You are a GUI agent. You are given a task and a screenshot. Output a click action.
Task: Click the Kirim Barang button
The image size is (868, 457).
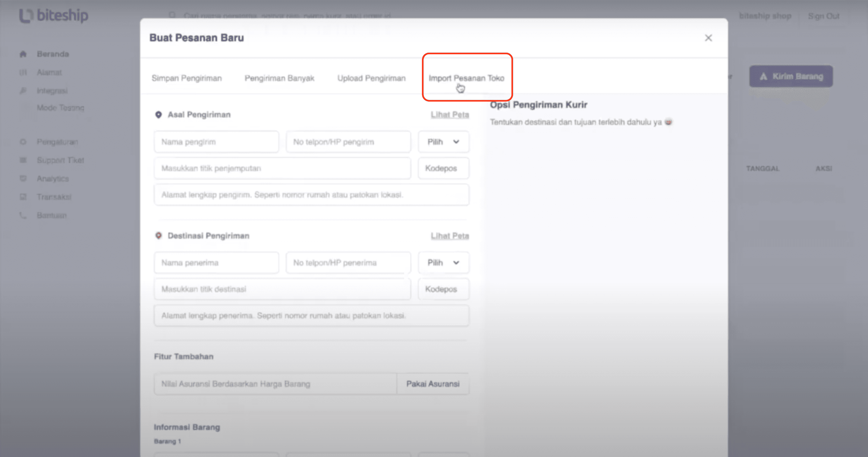(x=791, y=77)
